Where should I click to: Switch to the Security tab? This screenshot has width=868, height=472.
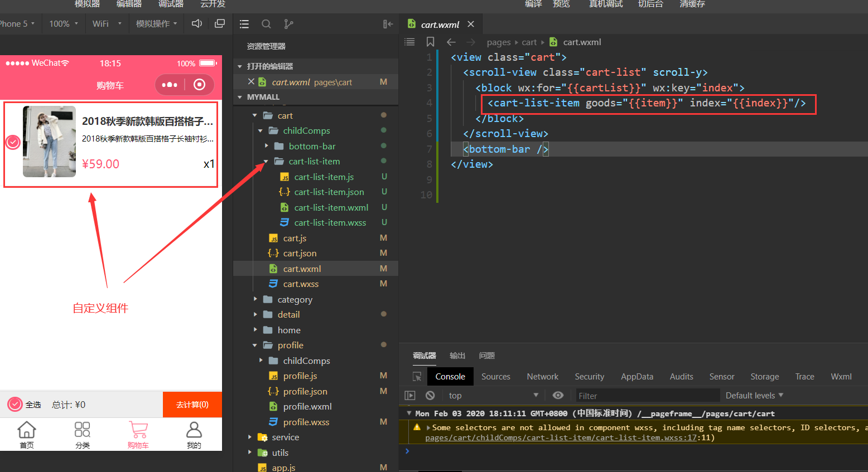point(590,376)
